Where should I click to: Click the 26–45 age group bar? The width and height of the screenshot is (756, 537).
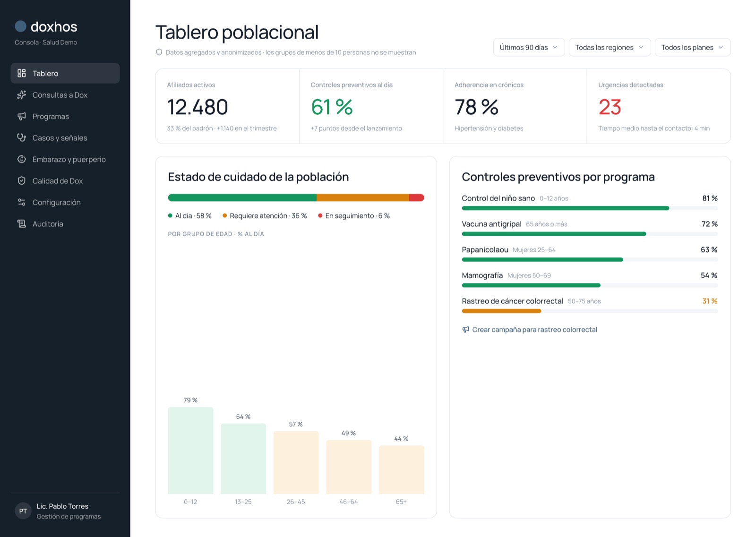coord(296,462)
